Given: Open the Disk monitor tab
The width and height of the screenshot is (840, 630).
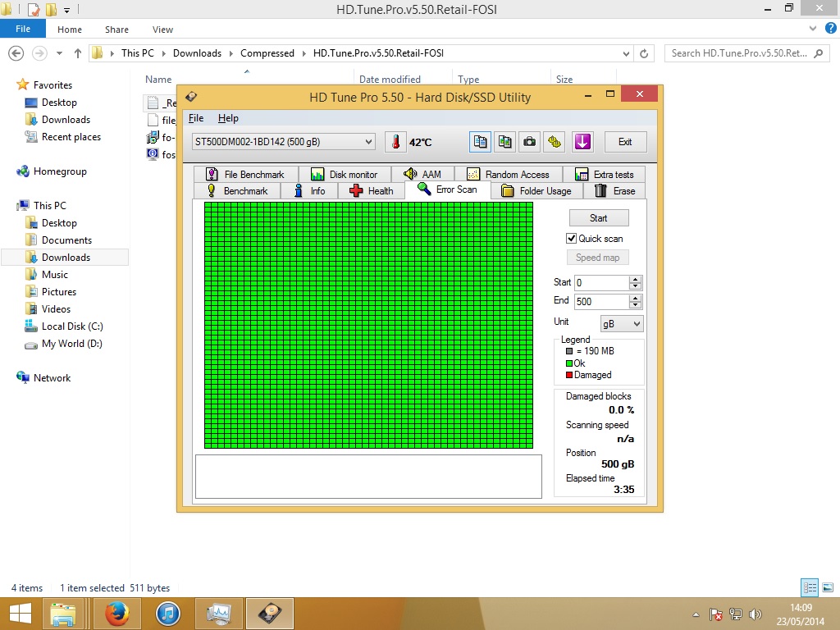Looking at the screenshot, I should tap(345, 175).
